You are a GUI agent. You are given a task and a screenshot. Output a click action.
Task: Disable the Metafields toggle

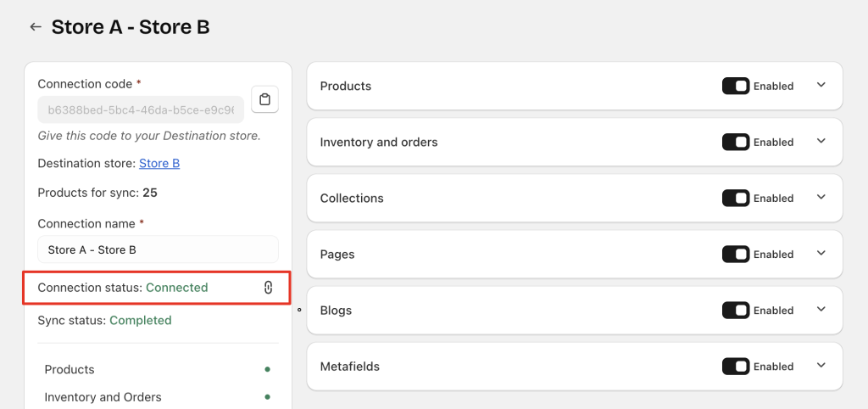736,366
